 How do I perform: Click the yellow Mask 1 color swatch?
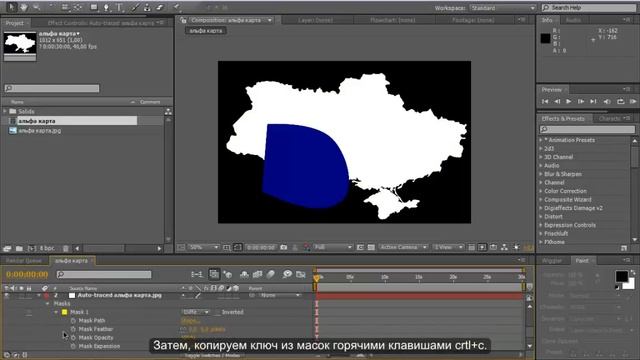coord(64,312)
